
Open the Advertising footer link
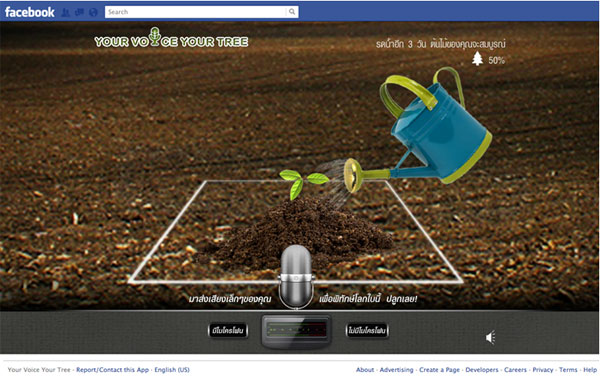(x=396, y=370)
